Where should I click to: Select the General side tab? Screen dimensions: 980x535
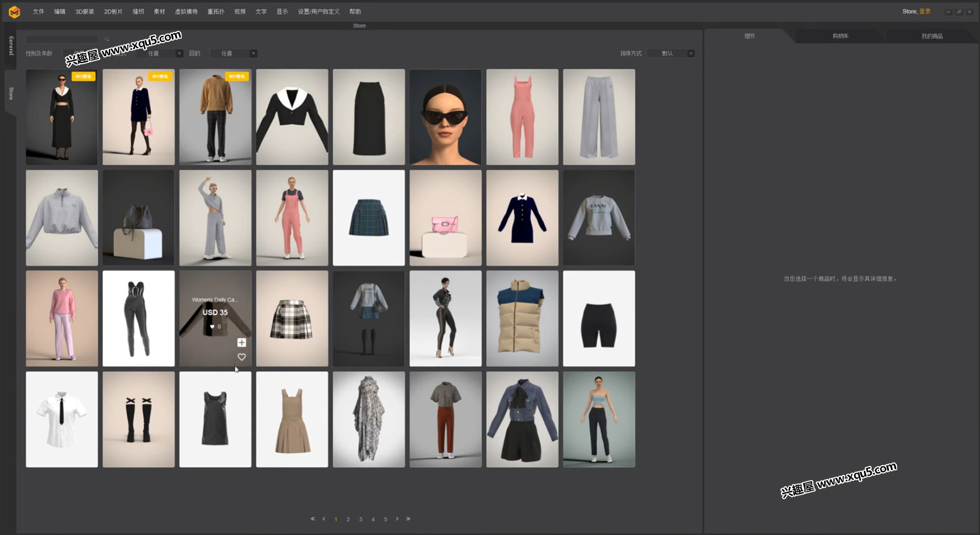click(x=11, y=46)
